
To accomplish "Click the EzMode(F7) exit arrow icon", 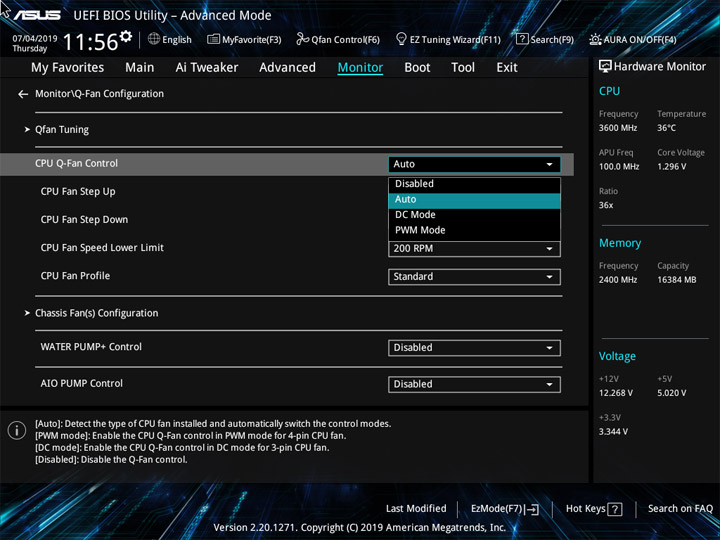I will point(532,509).
